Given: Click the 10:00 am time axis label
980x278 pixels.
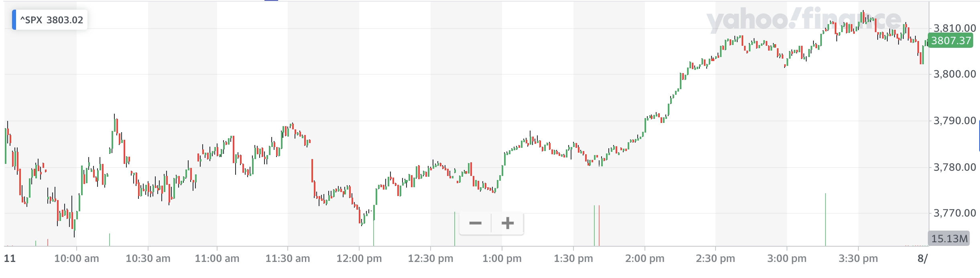Looking at the screenshot, I should click(x=77, y=258).
